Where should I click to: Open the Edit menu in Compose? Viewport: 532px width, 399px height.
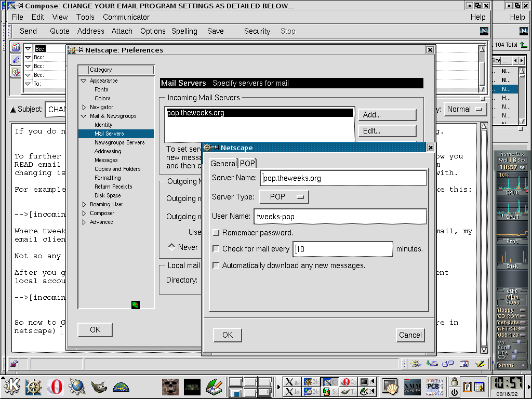pyautogui.click(x=37, y=17)
